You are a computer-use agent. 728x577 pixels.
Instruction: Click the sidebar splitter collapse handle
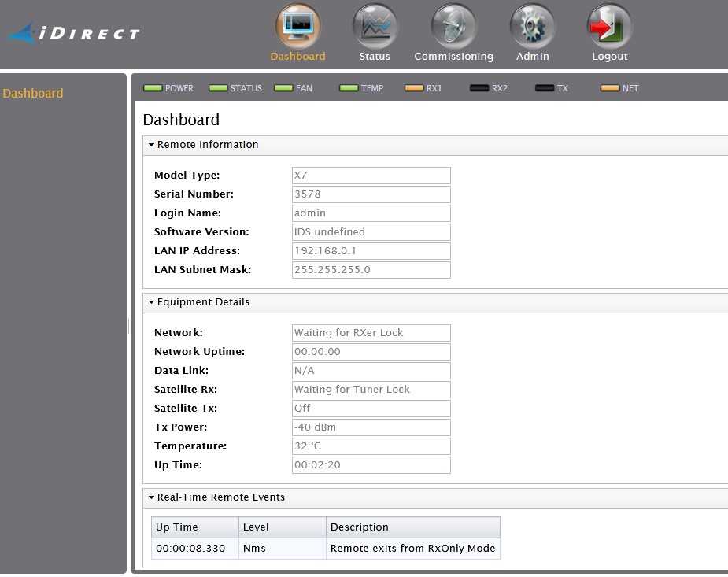point(128,327)
